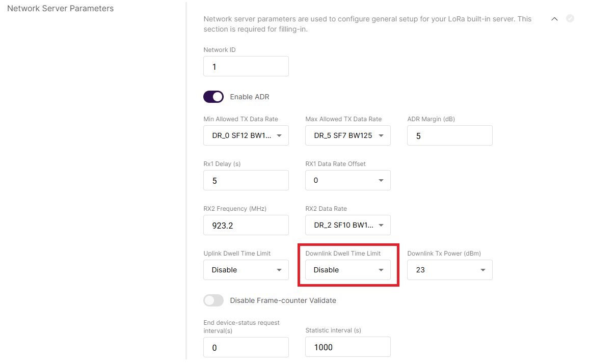590x364 pixels.
Task: Click the Network ID input field
Action: tap(246, 67)
